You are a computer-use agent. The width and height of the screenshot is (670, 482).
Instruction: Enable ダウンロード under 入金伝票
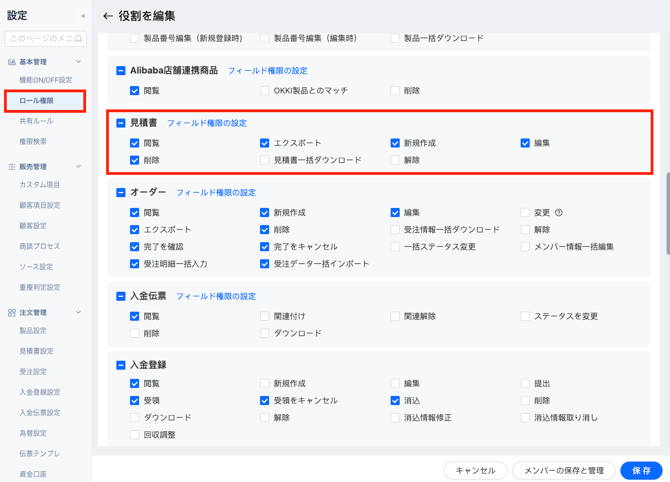[x=264, y=333]
